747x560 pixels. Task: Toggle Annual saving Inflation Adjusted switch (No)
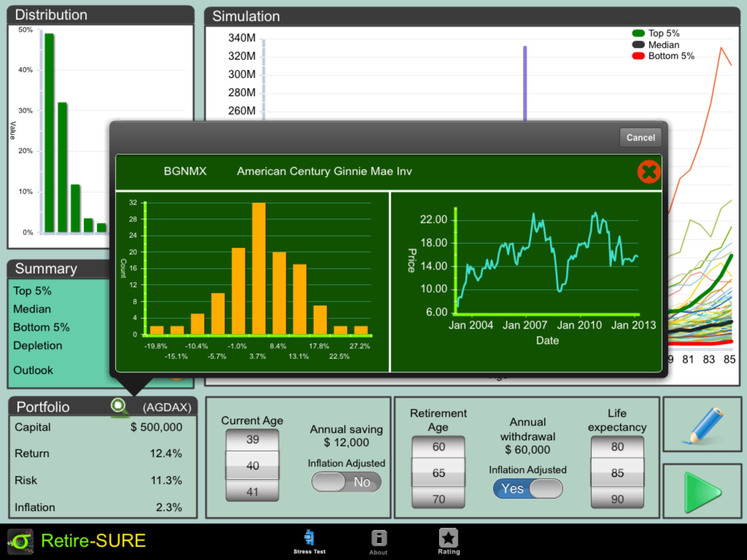[346, 482]
